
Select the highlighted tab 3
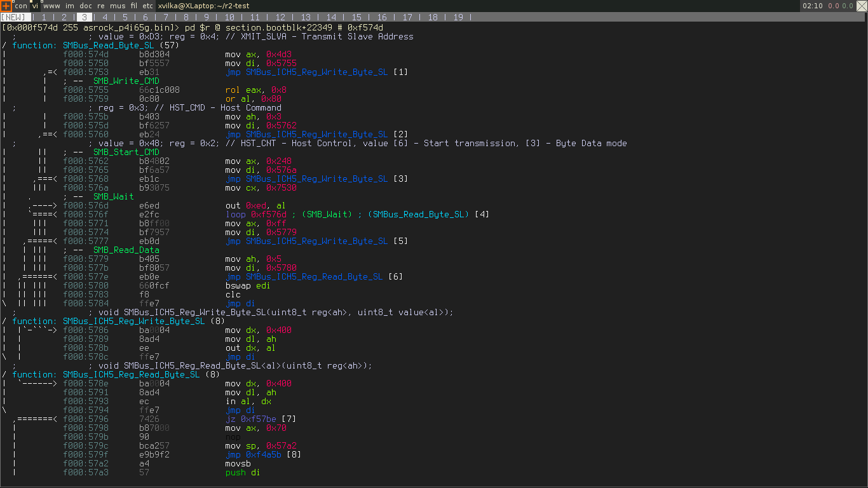coord(85,17)
